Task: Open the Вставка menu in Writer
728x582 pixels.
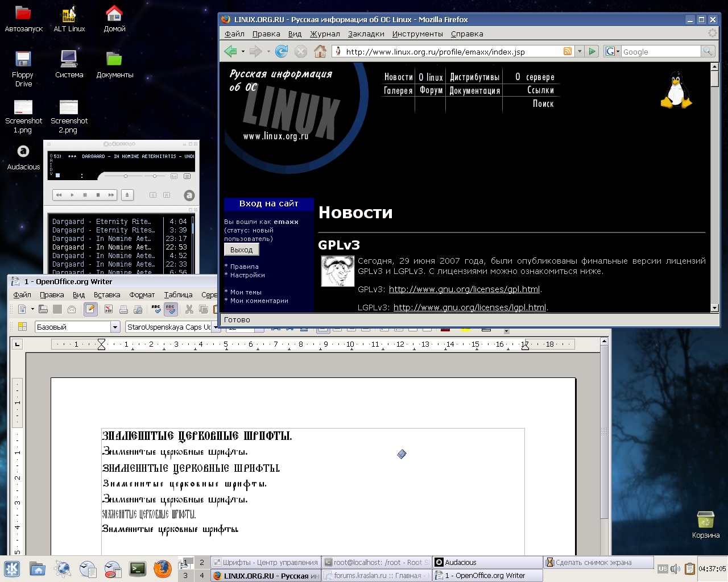Action: [x=107, y=295]
